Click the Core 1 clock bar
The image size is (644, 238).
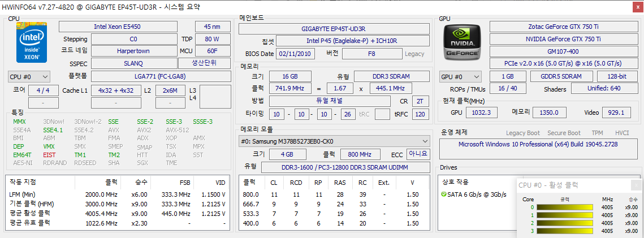click(565, 215)
